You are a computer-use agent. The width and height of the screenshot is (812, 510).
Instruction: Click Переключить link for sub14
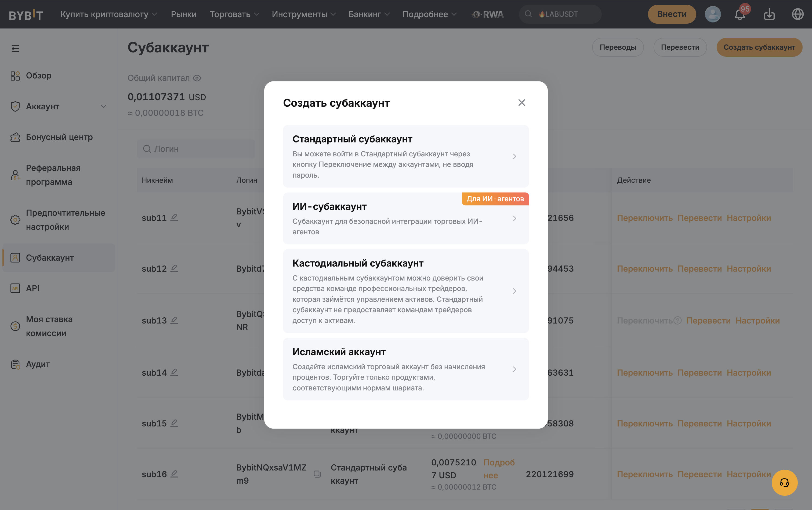pos(644,372)
